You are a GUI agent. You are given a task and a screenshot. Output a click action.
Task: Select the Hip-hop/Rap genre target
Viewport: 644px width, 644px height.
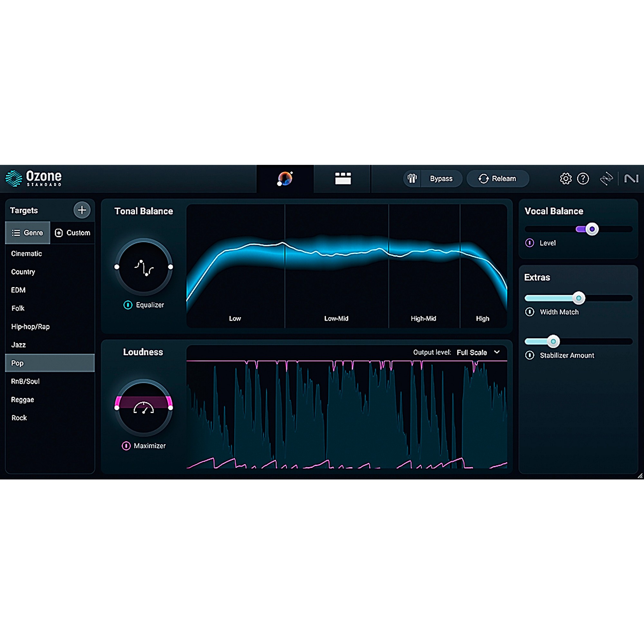(30, 327)
